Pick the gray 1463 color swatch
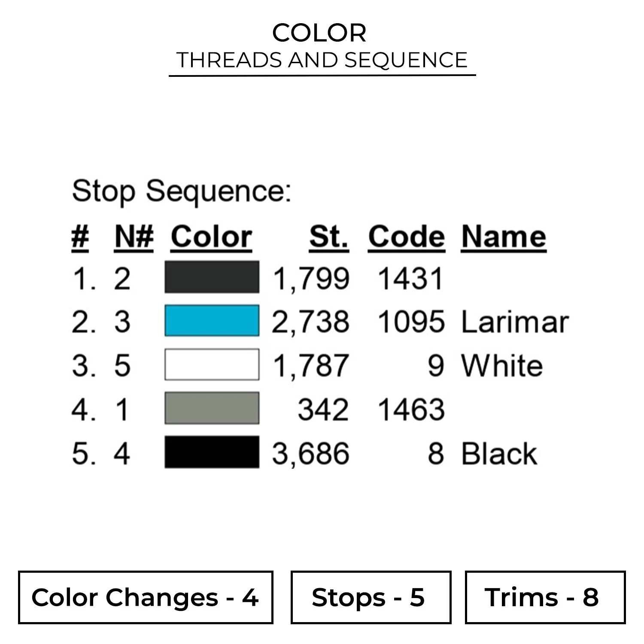Screen dimensions: 644x644 point(212,408)
